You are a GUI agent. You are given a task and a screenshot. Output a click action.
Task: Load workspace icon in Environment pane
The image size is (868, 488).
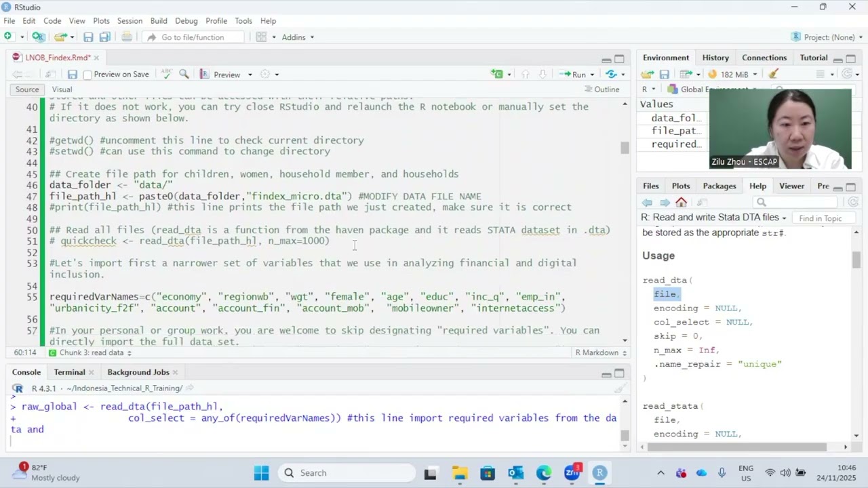[x=648, y=74]
